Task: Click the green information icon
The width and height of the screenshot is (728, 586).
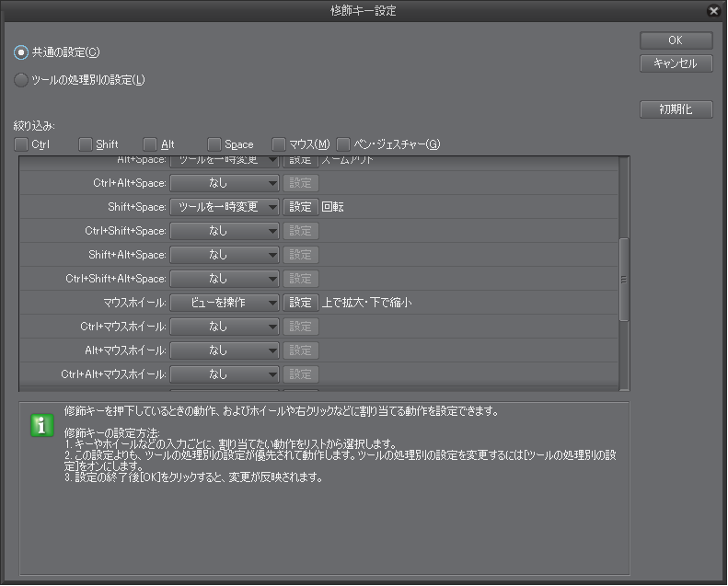Action: pos(41,425)
